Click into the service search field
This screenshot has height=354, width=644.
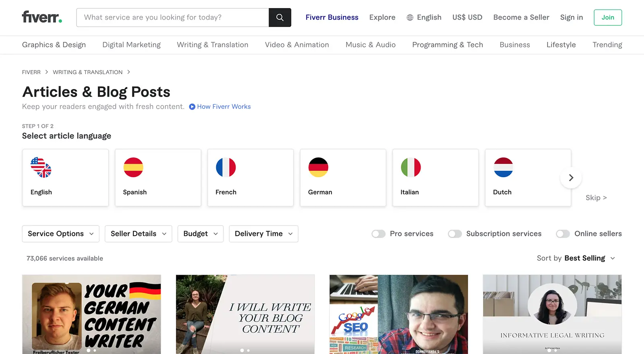[x=173, y=18]
